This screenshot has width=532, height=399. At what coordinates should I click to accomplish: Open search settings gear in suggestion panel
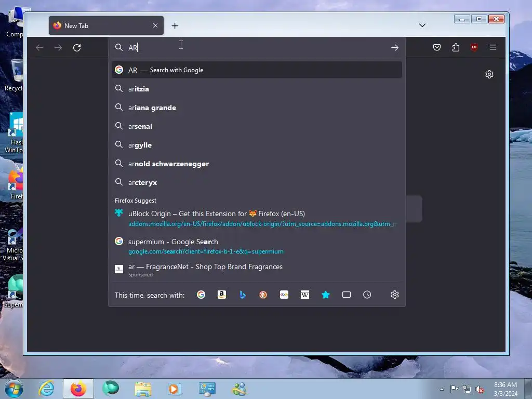(x=394, y=295)
